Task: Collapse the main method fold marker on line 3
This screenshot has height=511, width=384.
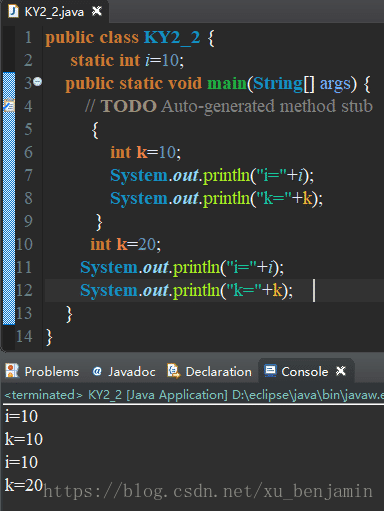Action: (38, 81)
